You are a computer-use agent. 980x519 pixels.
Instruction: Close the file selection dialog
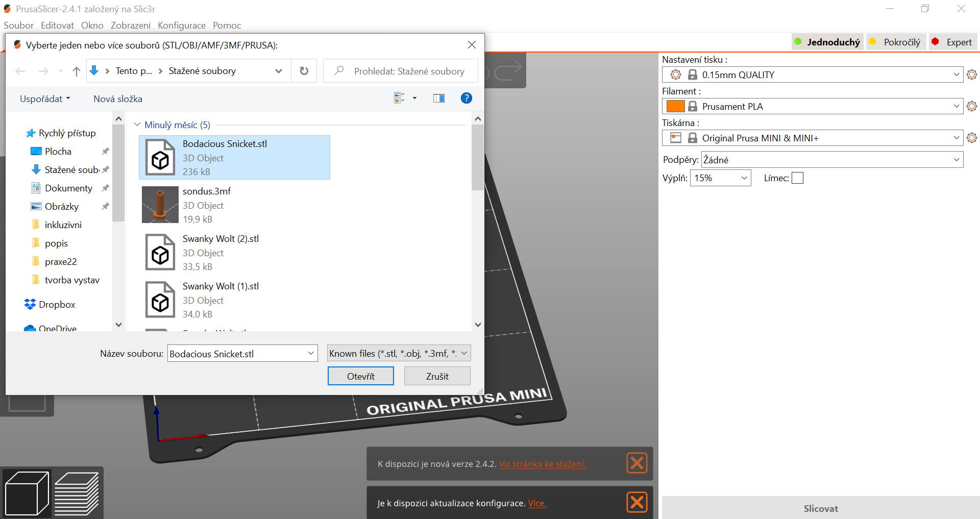472,45
